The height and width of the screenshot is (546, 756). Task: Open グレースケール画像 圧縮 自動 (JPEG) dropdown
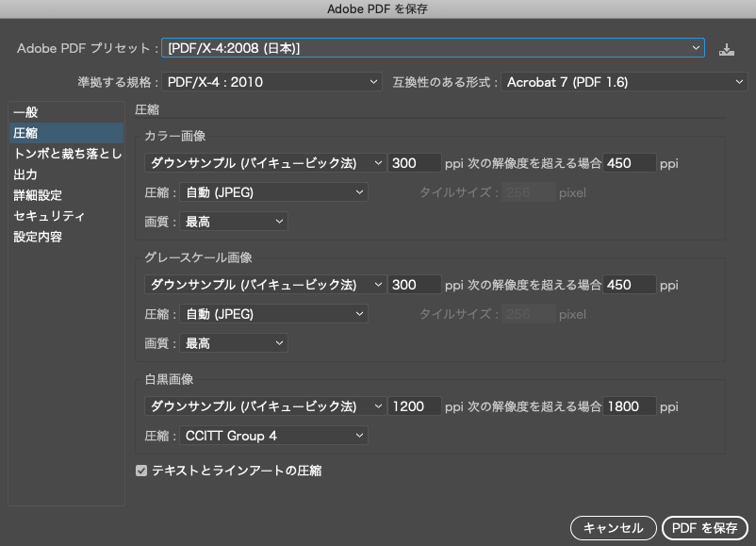coord(274,314)
